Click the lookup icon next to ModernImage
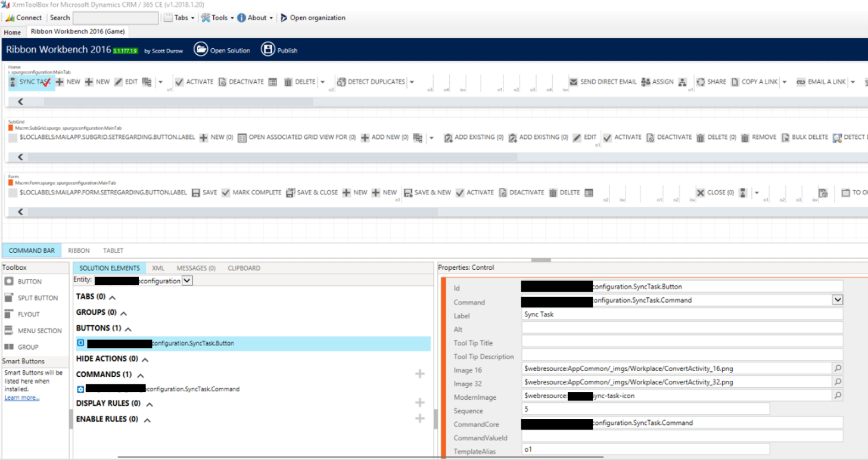Viewport: 868px width, 460px height. [838, 396]
